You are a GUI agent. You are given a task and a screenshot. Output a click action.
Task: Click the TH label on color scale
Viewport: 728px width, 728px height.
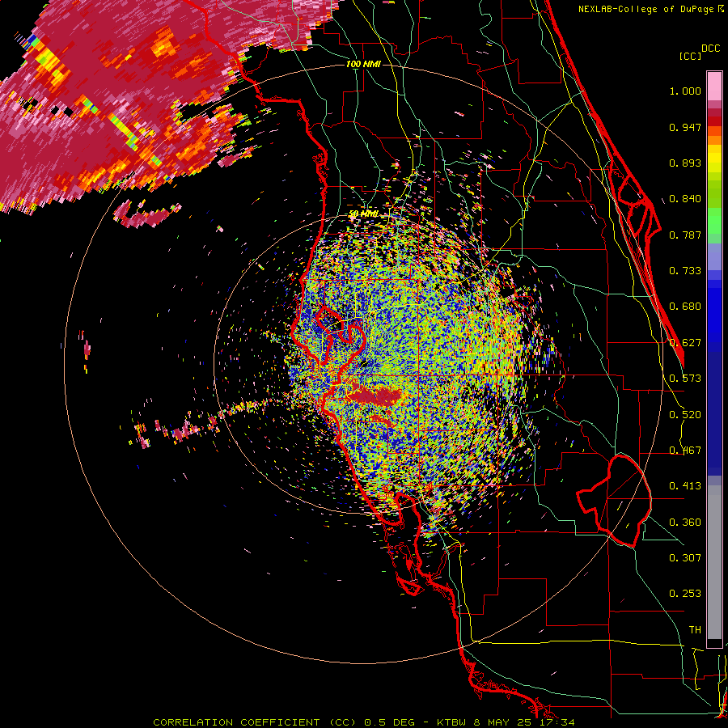pos(695,630)
